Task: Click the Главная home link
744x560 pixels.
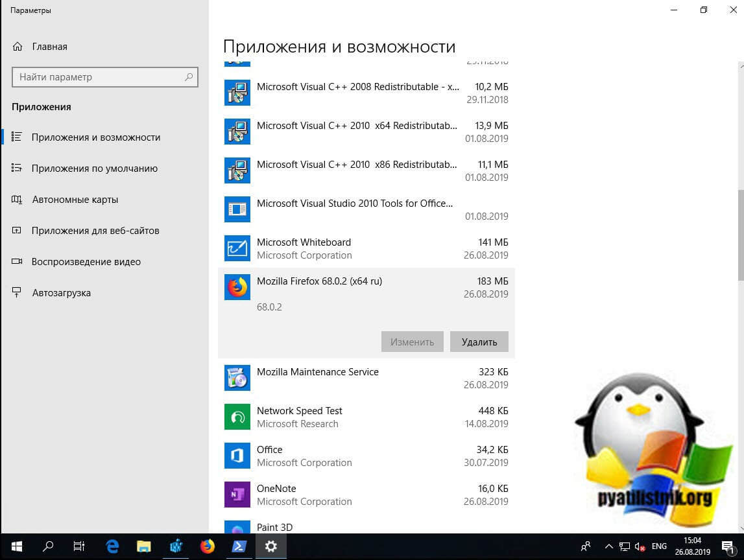Action: coord(50,47)
